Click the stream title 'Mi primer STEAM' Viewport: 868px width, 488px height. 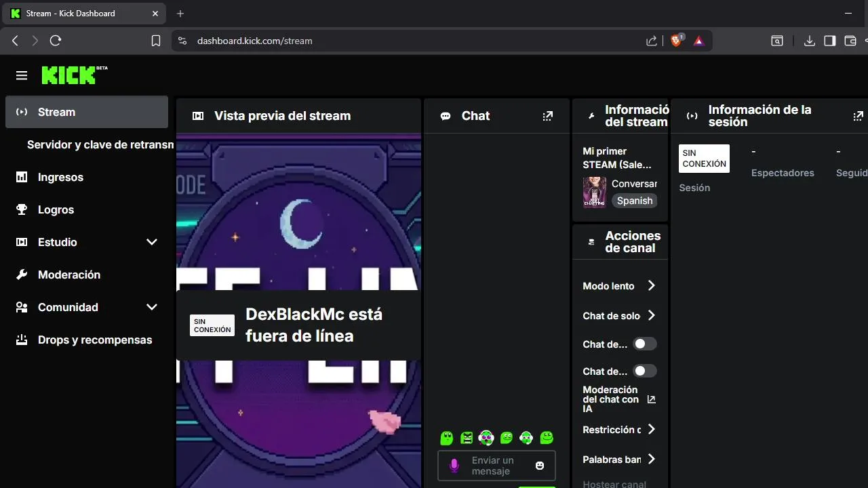[617, 158]
